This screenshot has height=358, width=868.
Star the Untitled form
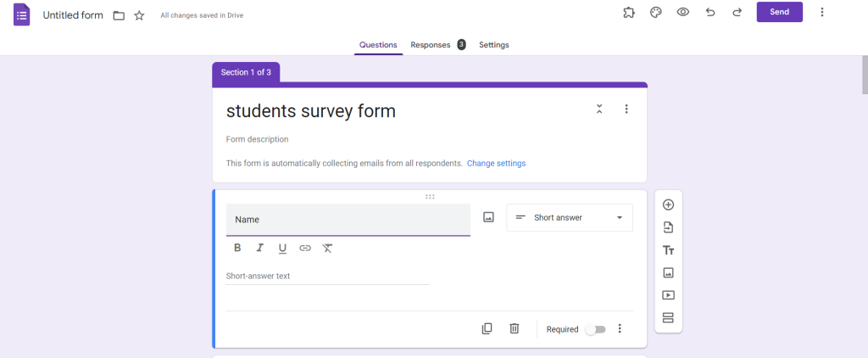(x=139, y=15)
